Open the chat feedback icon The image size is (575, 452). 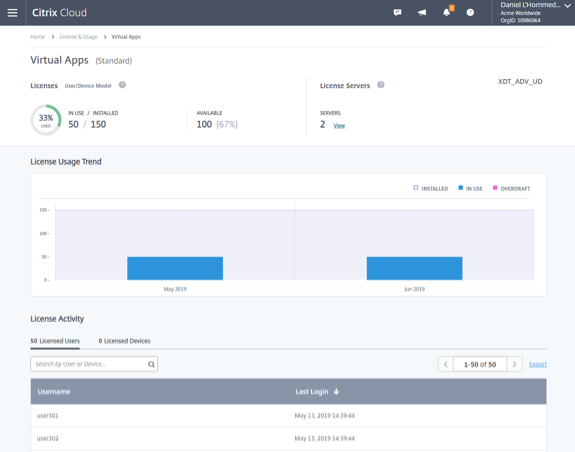[x=397, y=13]
